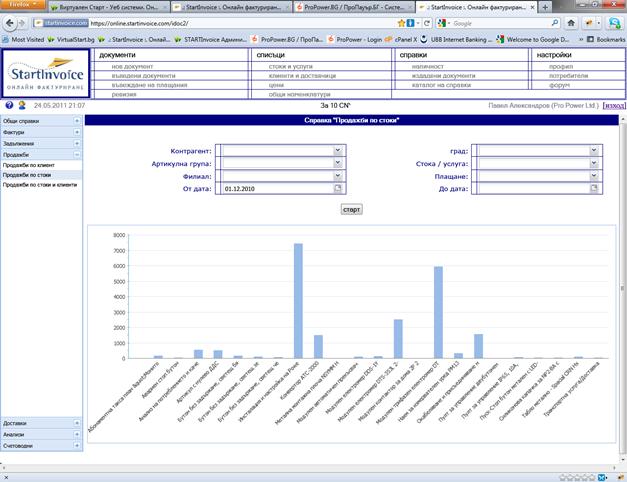Collapse the Продажби sidebar section
Image resolution: width=627 pixels, height=482 pixels.
click(x=77, y=154)
